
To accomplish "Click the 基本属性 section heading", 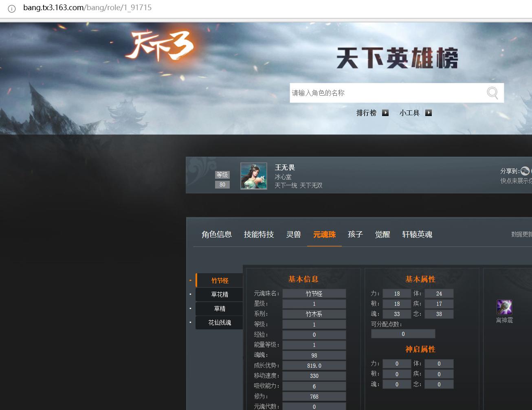I will [420, 279].
